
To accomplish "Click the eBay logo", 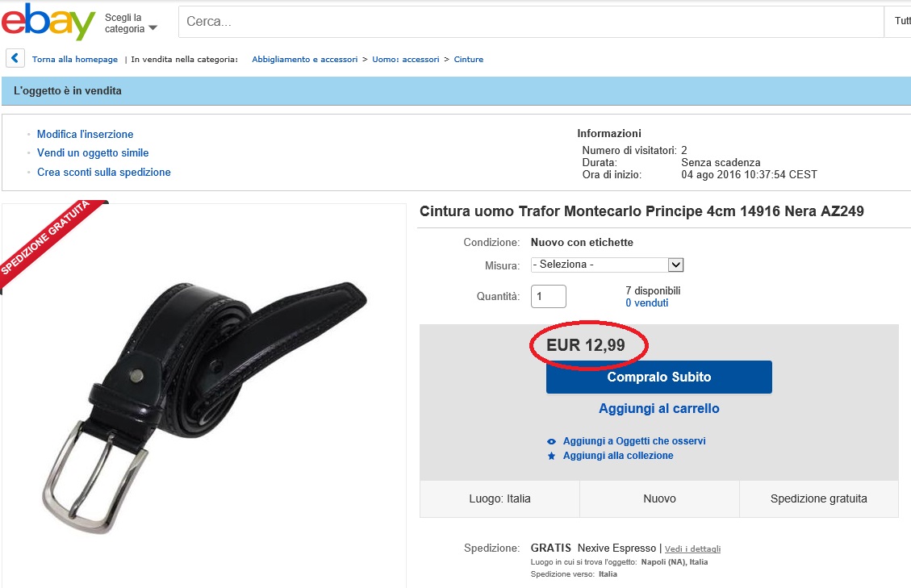I will (48, 22).
